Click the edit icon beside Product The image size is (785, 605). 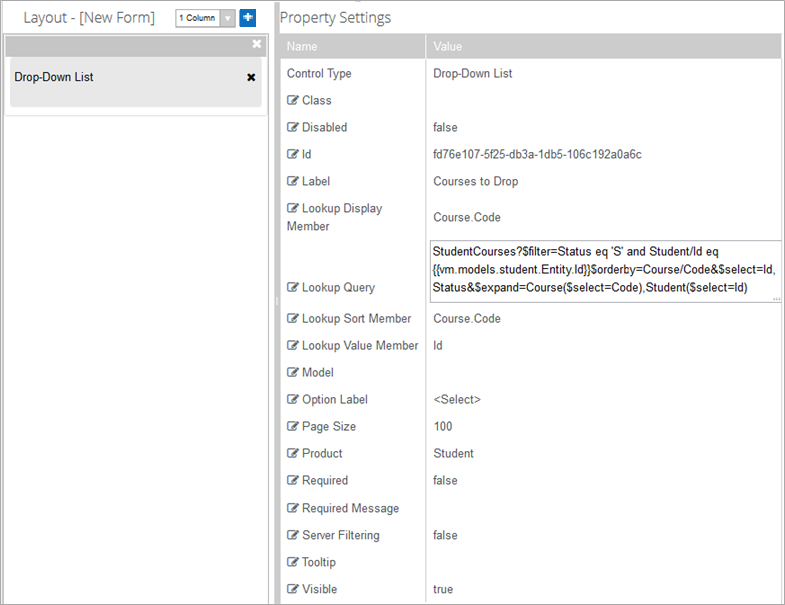pyautogui.click(x=292, y=453)
